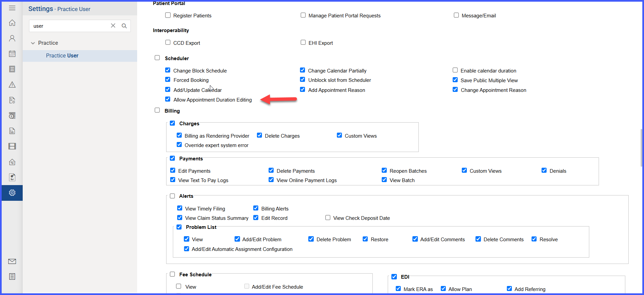Toggle the Billing group checkbox
Viewport: 644px width, 295px height.
pos(157,110)
